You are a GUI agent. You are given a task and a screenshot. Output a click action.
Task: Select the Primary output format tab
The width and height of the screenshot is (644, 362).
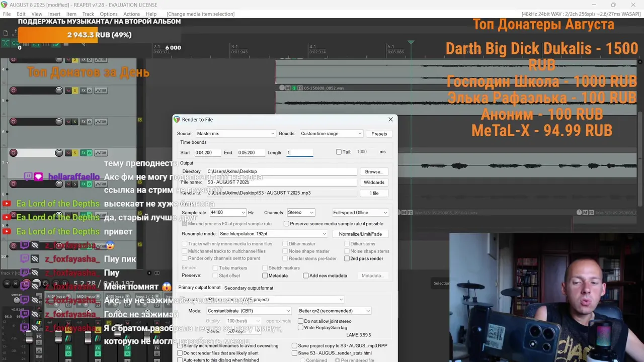point(199,288)
